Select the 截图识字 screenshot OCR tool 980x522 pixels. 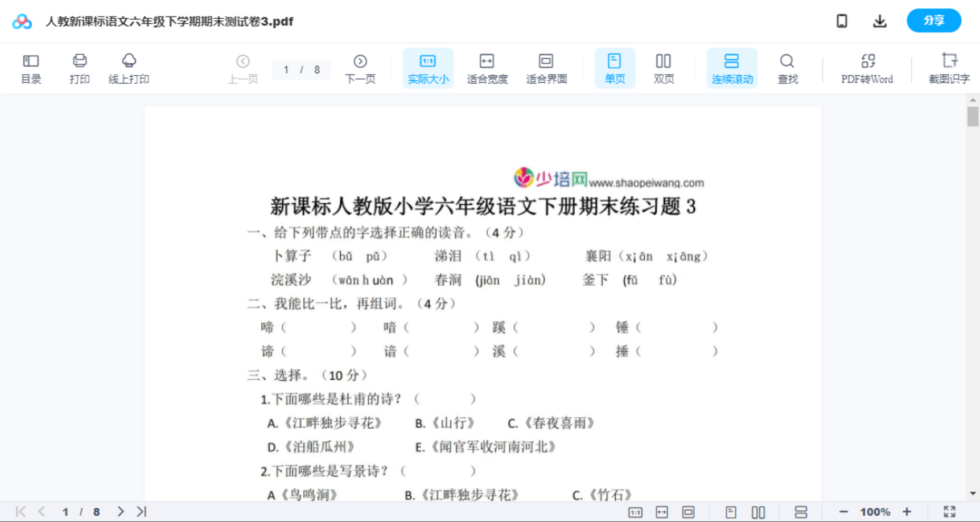click(949, 68)
